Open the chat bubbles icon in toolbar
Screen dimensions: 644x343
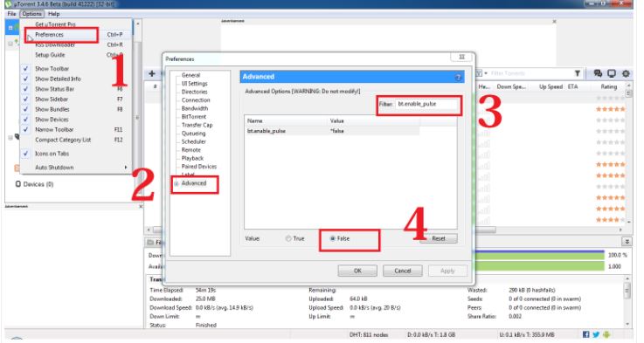(598, 73)
